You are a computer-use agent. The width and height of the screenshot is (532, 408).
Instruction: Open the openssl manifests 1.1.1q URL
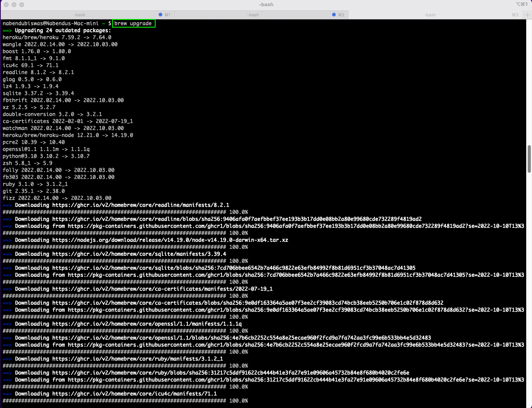(x=147, y=324)
